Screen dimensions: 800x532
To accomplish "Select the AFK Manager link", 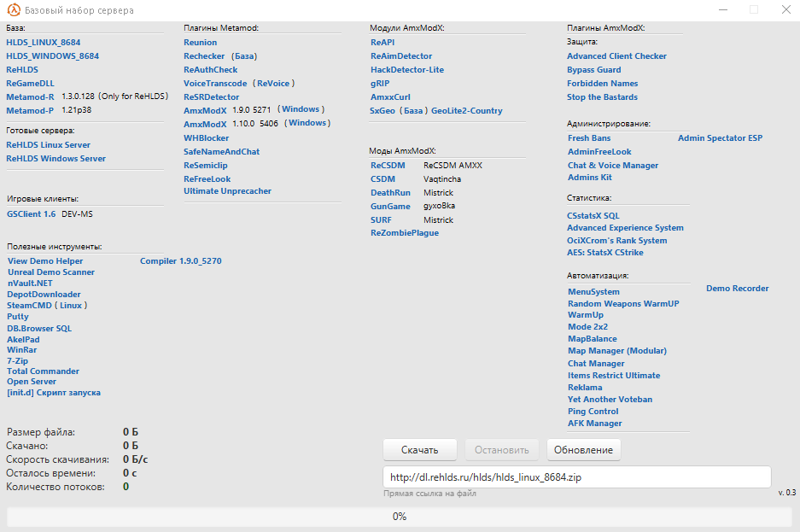I will click(595, 424).
